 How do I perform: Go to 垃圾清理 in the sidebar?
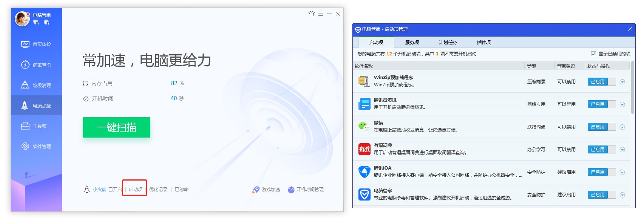[x=36, y=85]
